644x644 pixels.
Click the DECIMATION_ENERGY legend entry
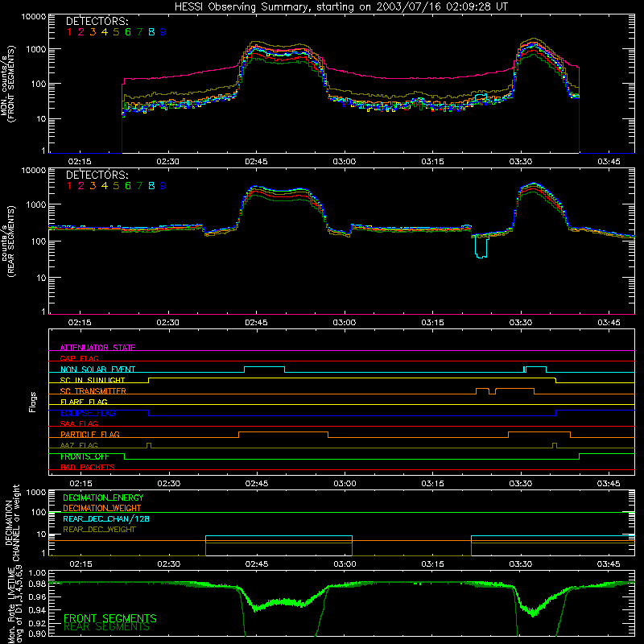103,497
